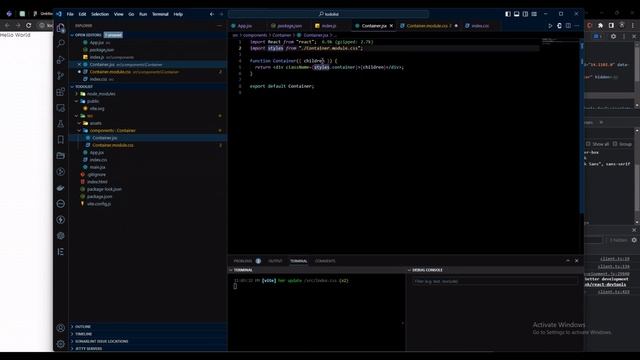Open the Testing flask view
This screenshot has height=360, width=640.
61,124
